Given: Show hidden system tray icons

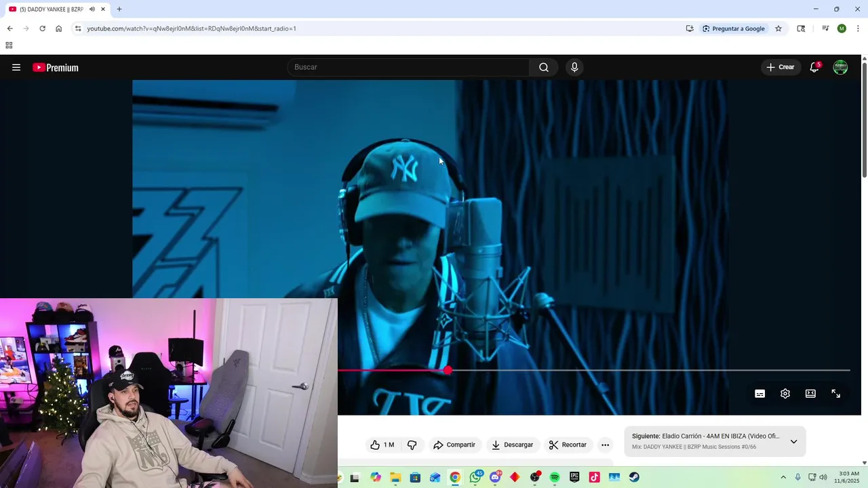Looking at the screenshot, I should point(783,478).
